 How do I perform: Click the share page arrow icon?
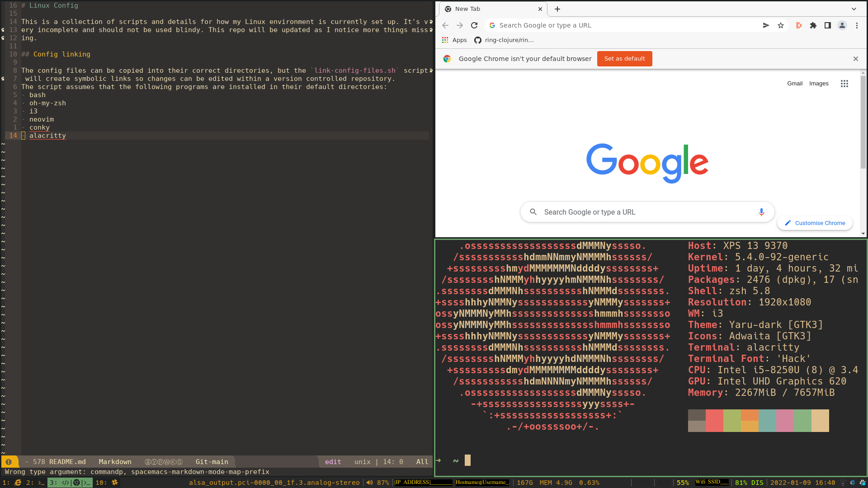click(x=766, y=26)
